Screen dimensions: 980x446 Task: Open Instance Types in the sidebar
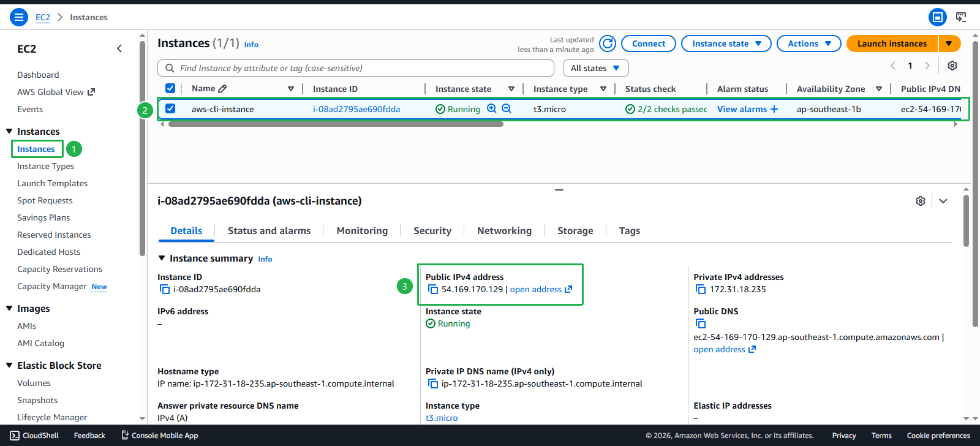point(45,166)
